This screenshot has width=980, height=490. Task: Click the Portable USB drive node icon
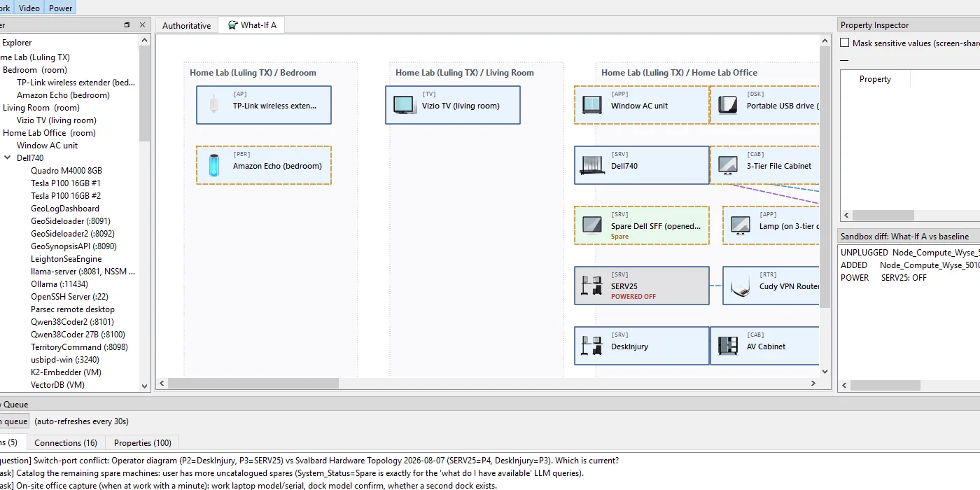click(728, 105)
